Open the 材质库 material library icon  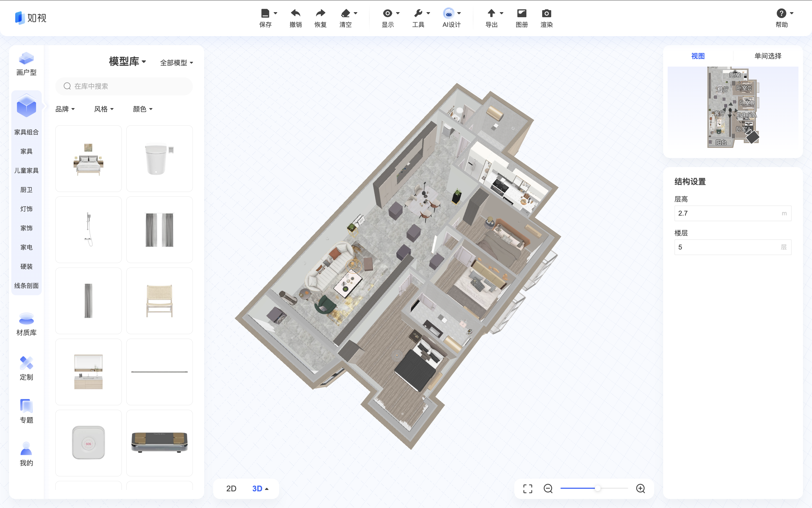click(x=26, y=319)
